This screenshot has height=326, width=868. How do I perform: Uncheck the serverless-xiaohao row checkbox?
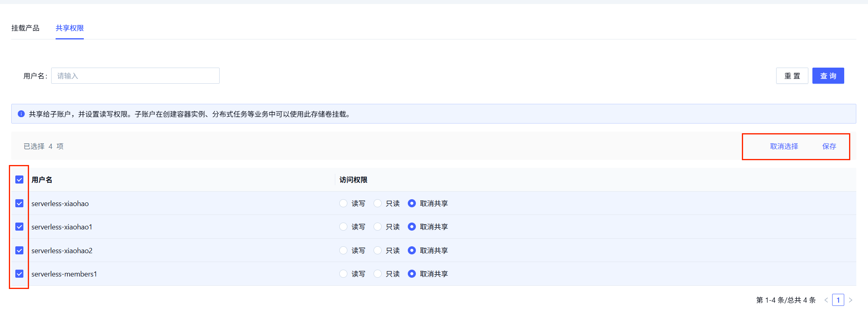tap(19, 203)
